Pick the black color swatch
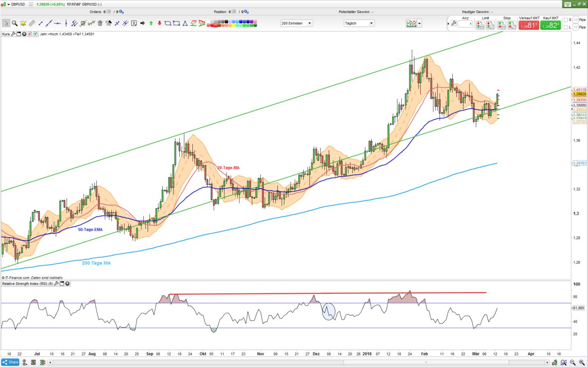Image resolution: width=588 pixels, height=368 pixels. pos(226,22)
